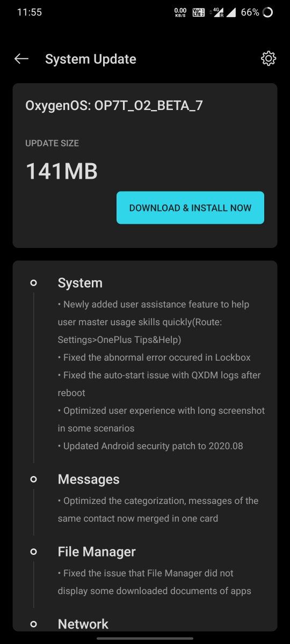Tap the battery ring icon in status bar

(x=268, y=12)
